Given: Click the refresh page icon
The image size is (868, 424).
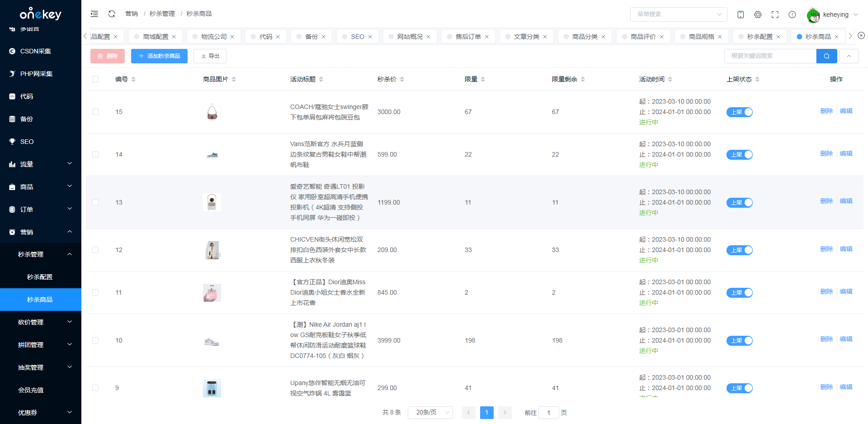Looking at the screenshot, I should click(x=112, y=14).
